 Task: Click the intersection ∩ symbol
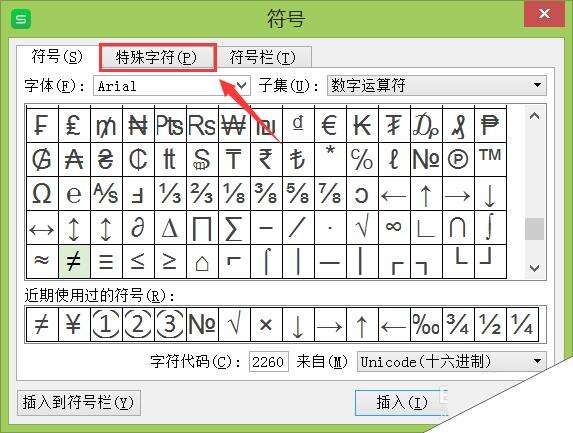[458, 228]
